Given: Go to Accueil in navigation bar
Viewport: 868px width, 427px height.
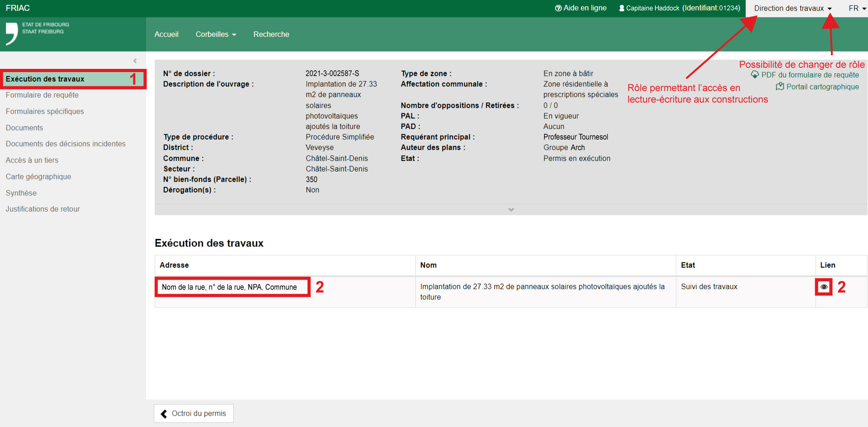Looking at the screenshot, I should click(x=166, y=34).
